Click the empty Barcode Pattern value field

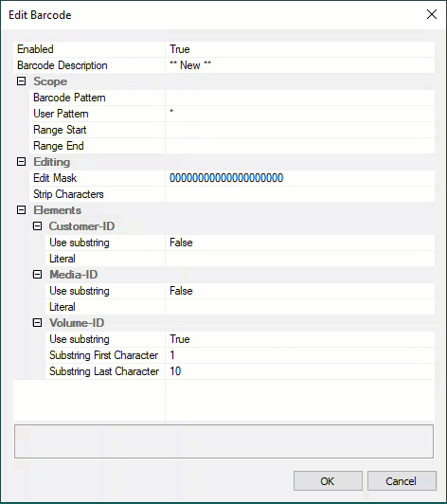click(x=300, y=98)
